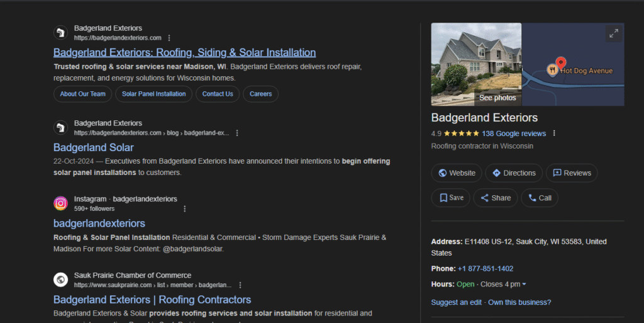
Task: Expand the map using the arrows icon
Action: tap(614, 33)
